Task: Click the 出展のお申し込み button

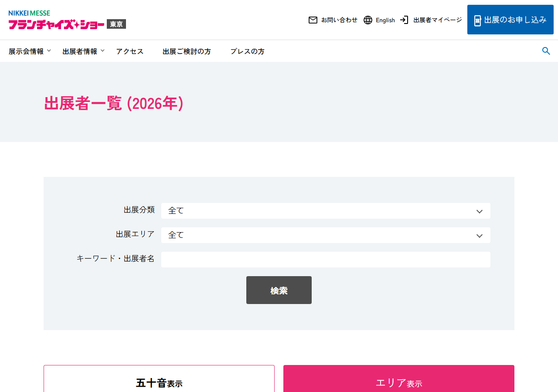Action: coord(510,20)
